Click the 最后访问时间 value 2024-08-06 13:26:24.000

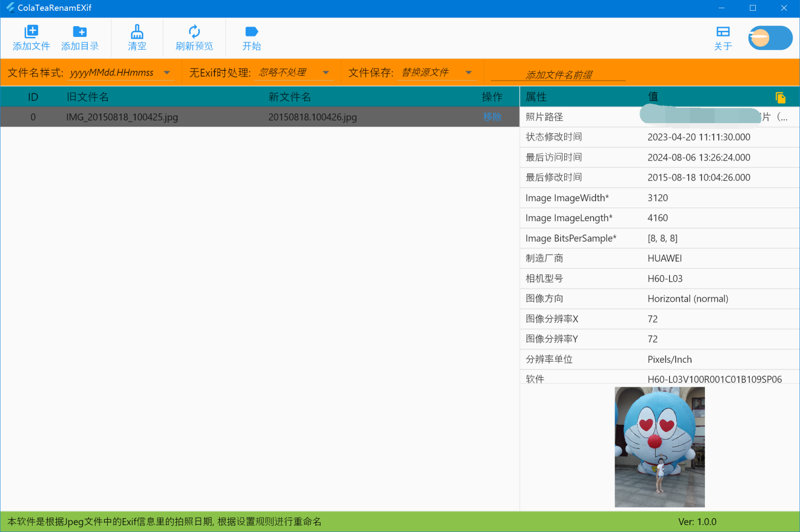(x=699, y=157)
